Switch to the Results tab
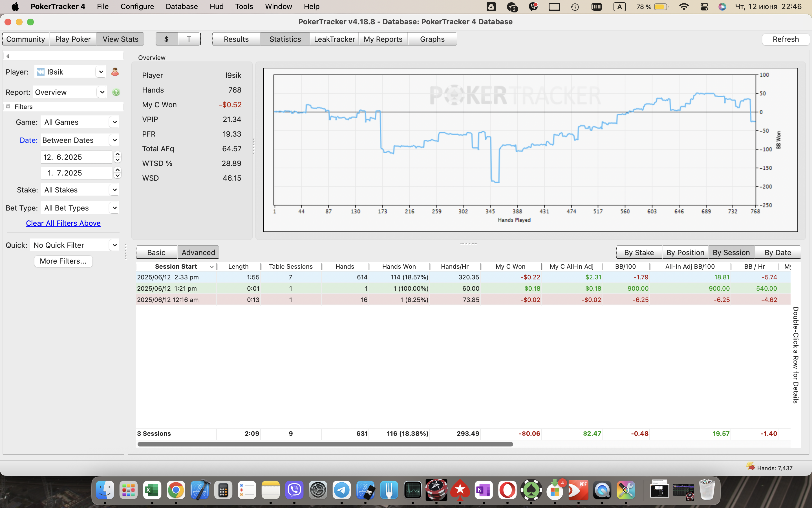Screen dimensions: 812x508 tap(236, 39)
